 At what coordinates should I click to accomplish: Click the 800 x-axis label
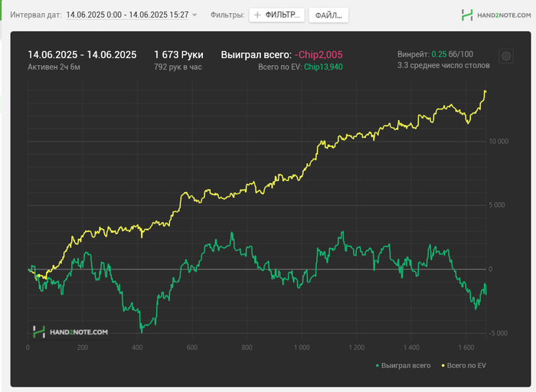247,348
